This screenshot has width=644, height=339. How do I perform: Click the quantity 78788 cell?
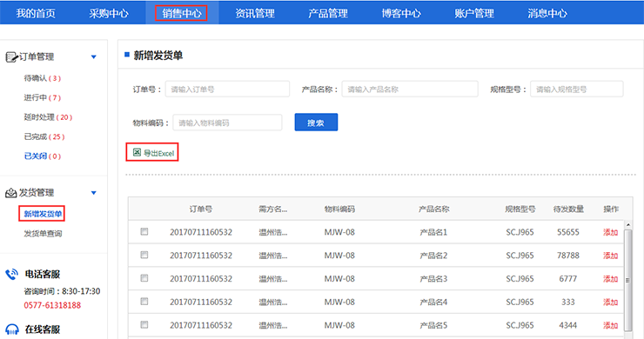(568, 256)
